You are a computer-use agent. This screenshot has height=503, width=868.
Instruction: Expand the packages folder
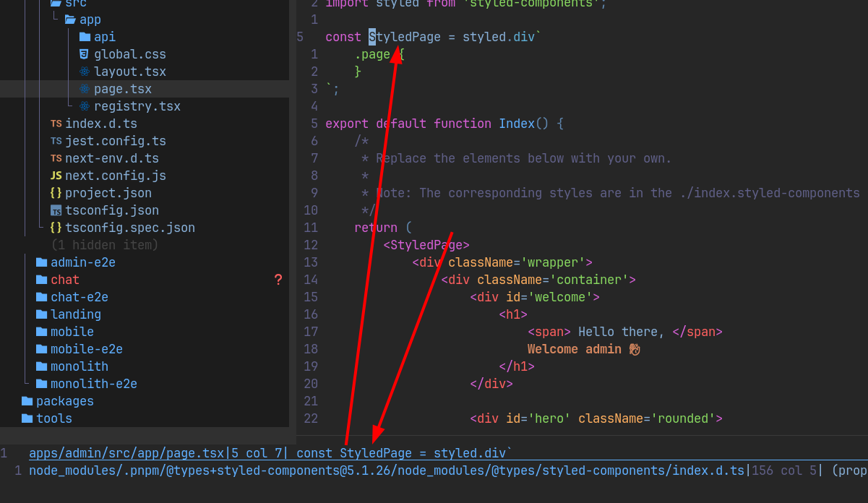click(65, 401)
